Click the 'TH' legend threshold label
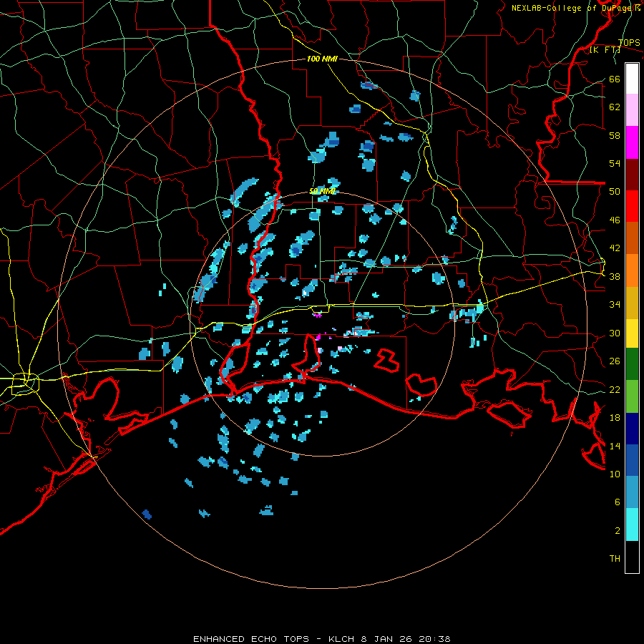This screenshot has height=644, width=644. tap(615, 558)
